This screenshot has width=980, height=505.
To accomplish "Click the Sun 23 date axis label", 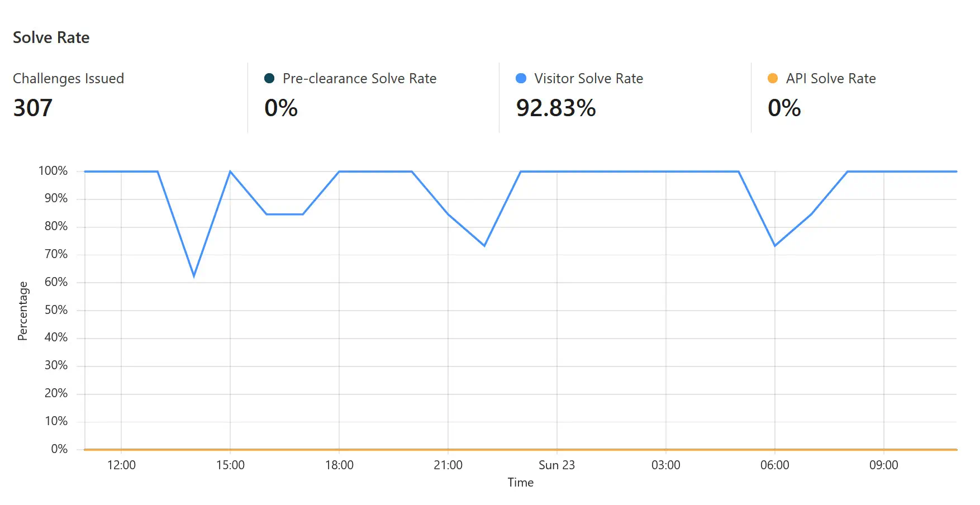I will click(556, 465).
